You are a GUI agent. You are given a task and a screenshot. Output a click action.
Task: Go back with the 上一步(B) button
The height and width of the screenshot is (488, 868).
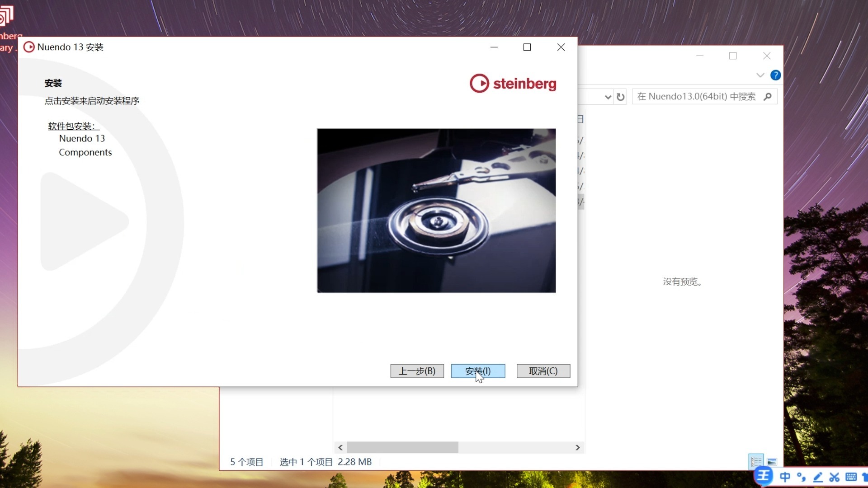[417, 371]
